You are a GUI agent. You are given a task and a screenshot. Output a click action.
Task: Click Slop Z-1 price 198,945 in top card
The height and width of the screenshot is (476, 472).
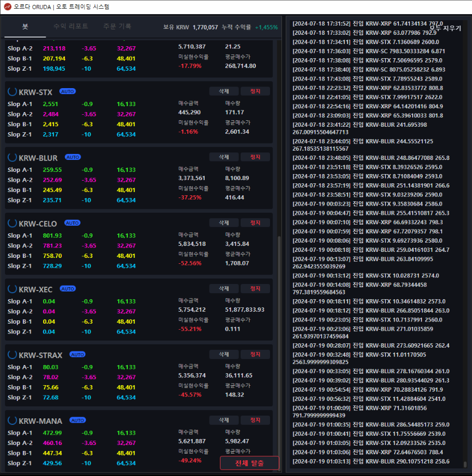click(54, 69)
